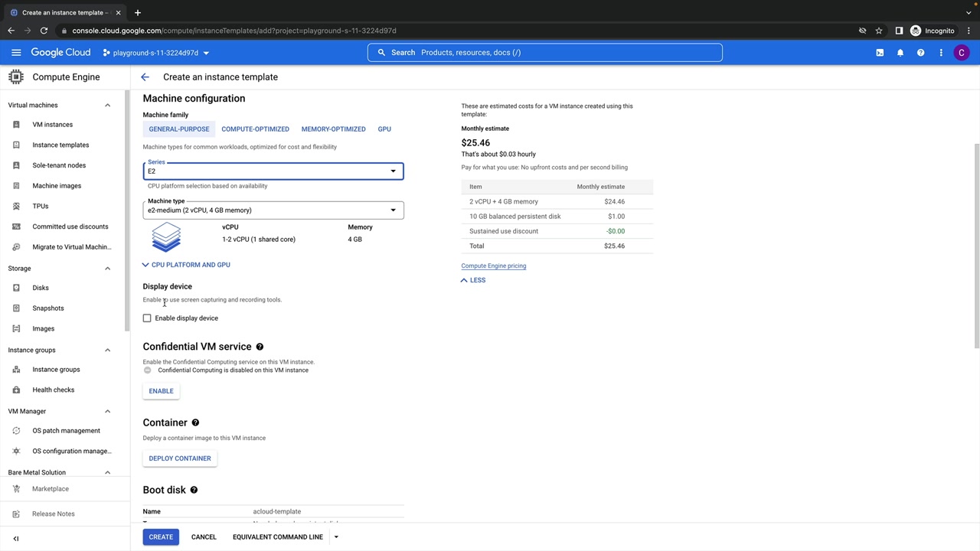Open the three-dot settings menu in header
980x551 pixels.
941,53
